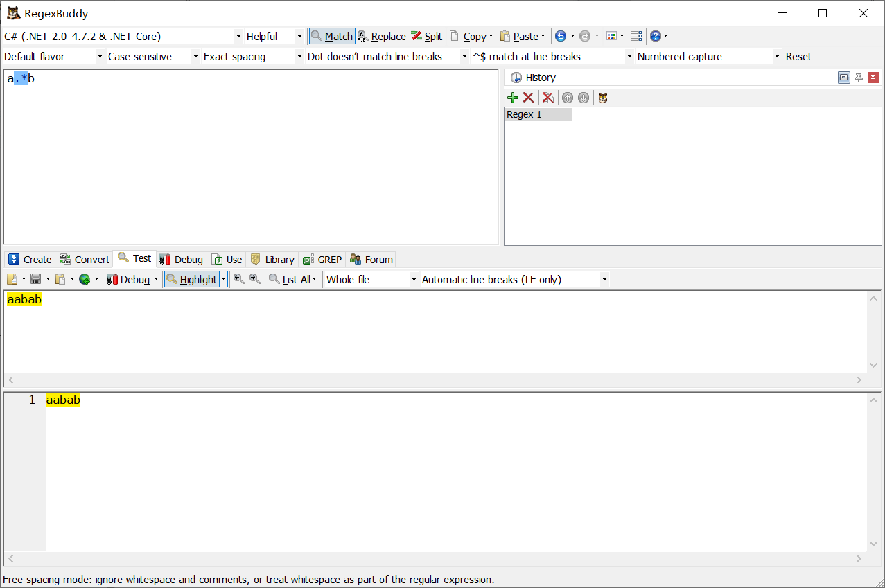
Task: Click the grayed Redo icon
Action: click(x=585, y=36)
